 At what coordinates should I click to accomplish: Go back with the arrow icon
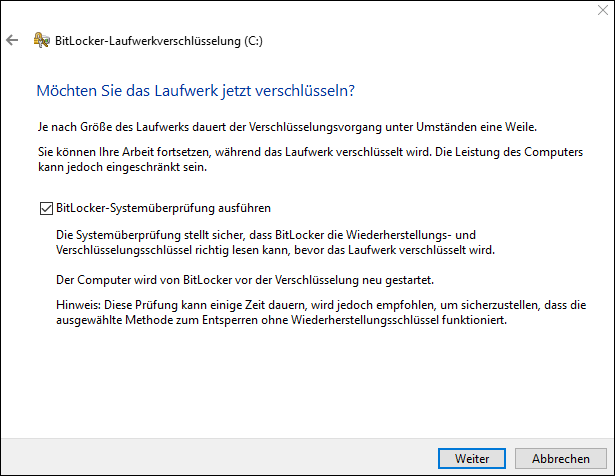pyautogui.click(x=12, y=40)
